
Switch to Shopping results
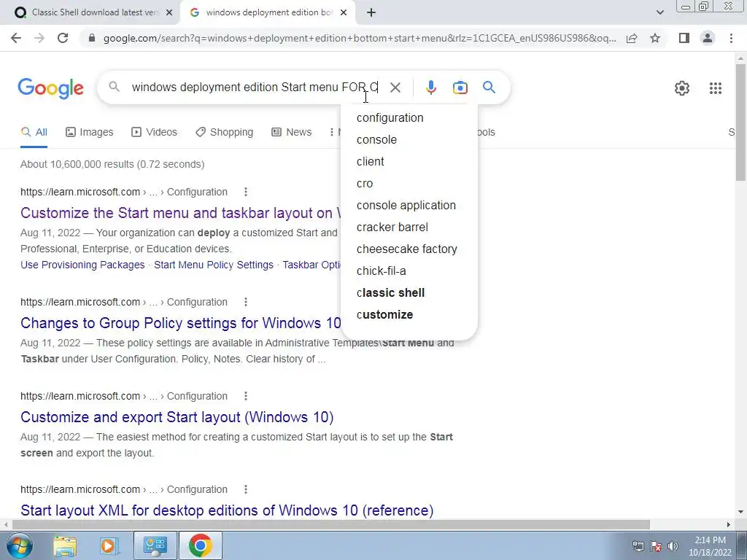pos(225,133)
